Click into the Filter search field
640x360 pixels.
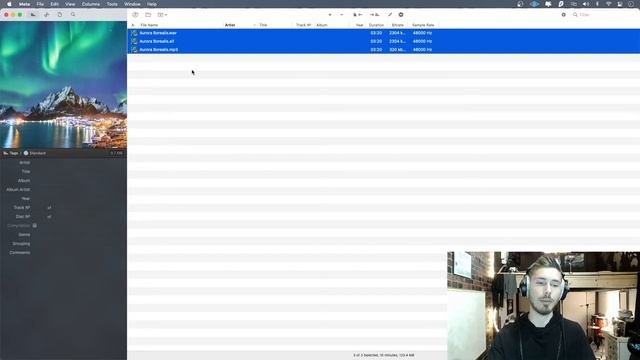pos(604,15)
